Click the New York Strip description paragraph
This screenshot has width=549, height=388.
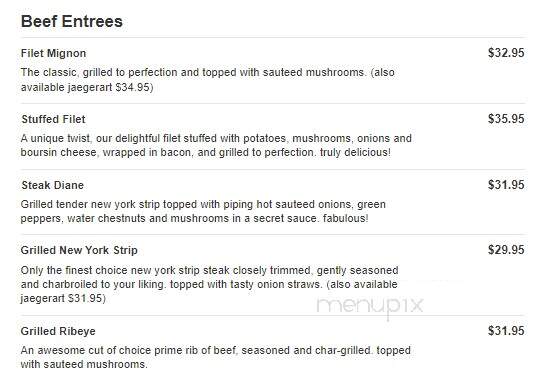(209, 284)
